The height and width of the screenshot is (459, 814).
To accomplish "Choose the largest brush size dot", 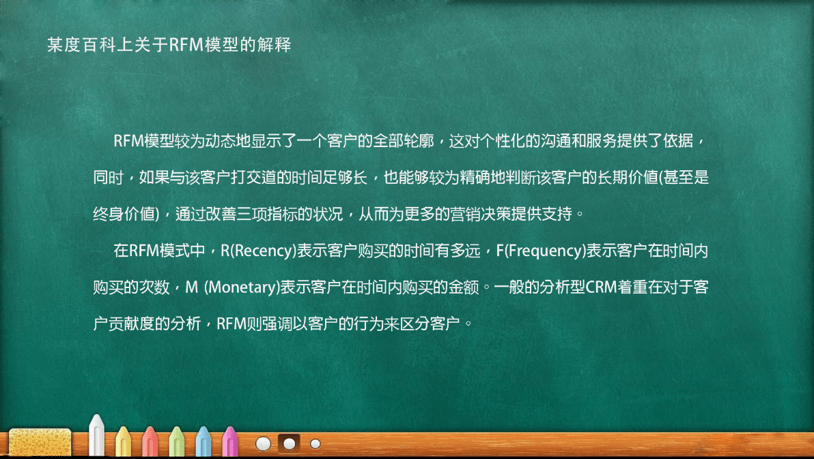I will coord(263,443).
